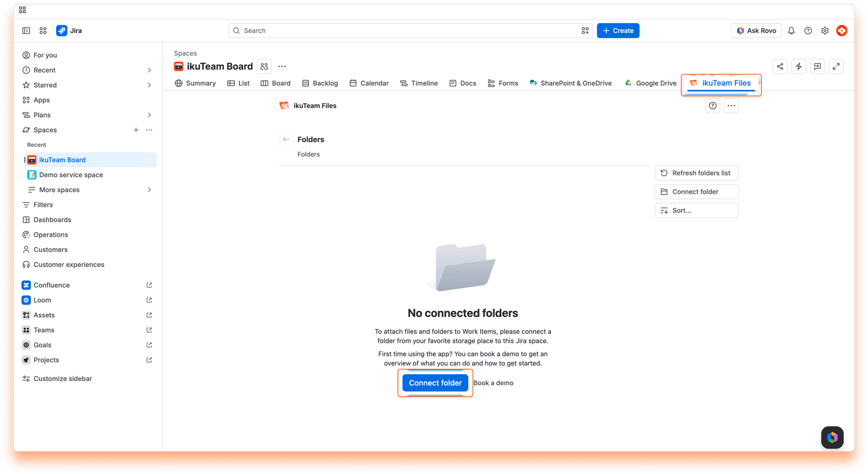Add a space with the plus icon

tap(136, 130)
